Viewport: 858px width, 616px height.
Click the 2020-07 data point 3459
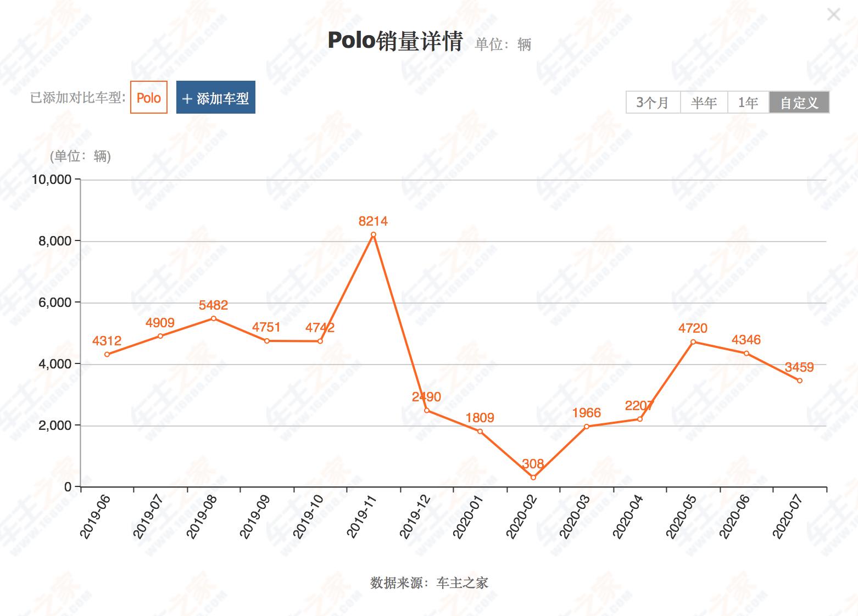800,380
